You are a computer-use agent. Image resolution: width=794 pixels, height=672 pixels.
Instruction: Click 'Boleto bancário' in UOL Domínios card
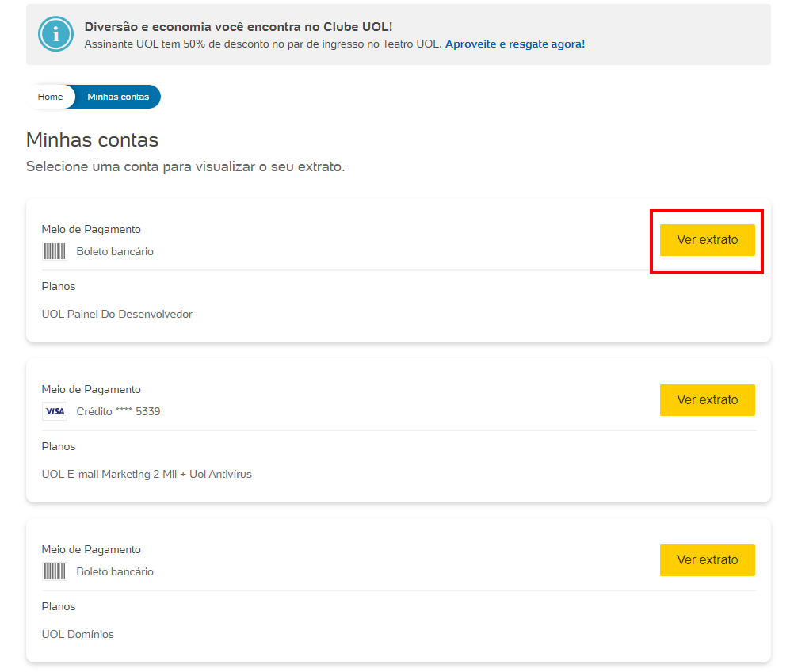click(115, 571)
